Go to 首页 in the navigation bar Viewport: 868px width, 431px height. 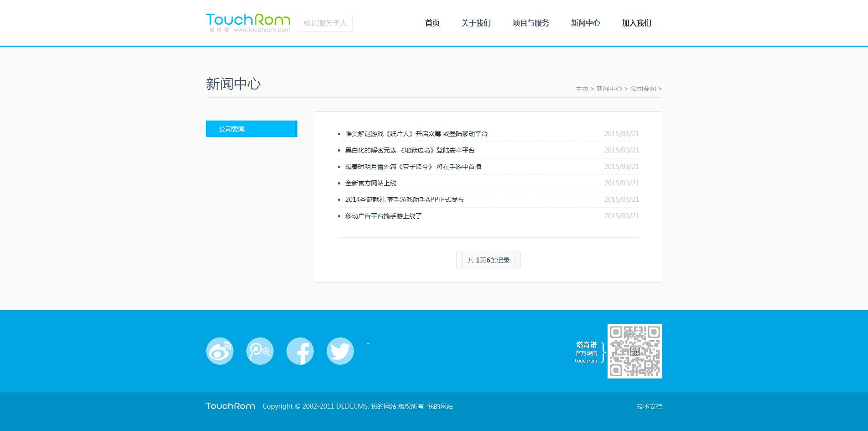point(432,23)
